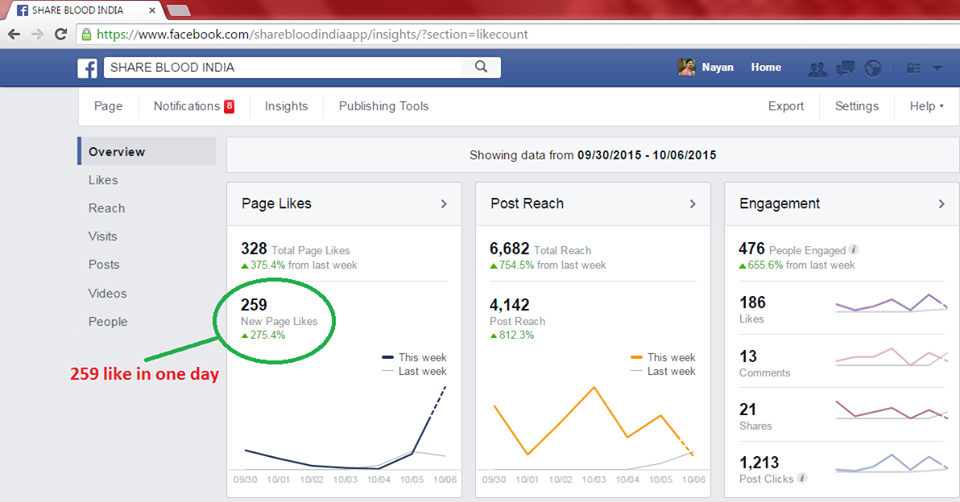Screen dimensions: 960x502
Task: Reload the page with the refresh icon
Action: coord(61,34)
